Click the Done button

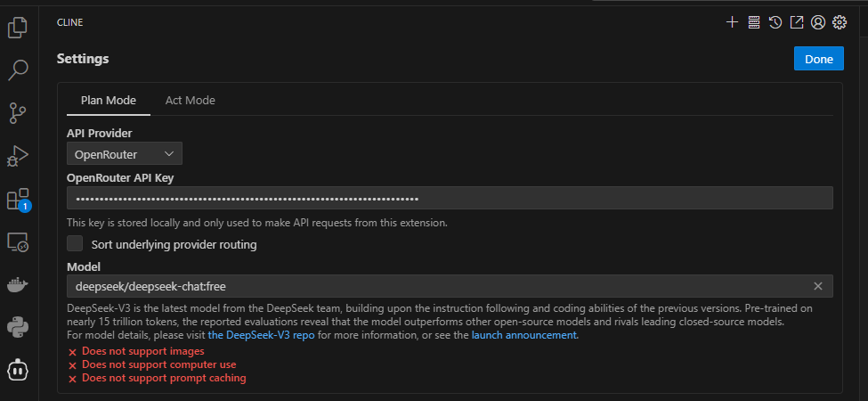[x=819, y=59]
